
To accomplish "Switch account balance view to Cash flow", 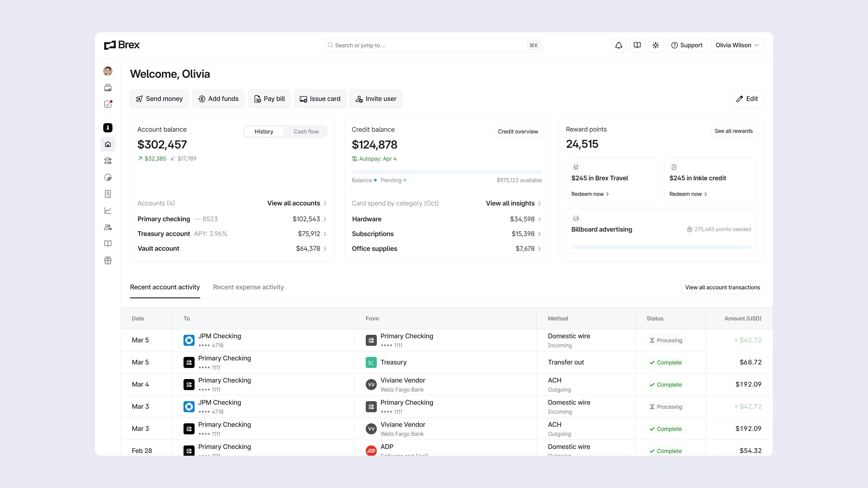I will pos(306,131).
